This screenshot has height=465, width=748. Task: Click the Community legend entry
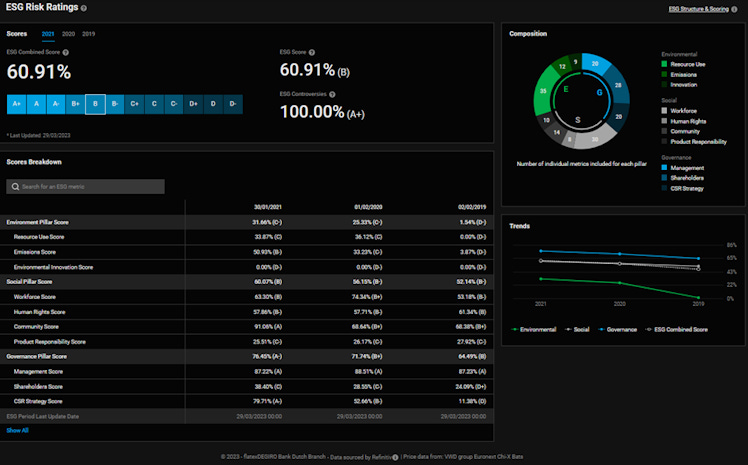(680, 131)
